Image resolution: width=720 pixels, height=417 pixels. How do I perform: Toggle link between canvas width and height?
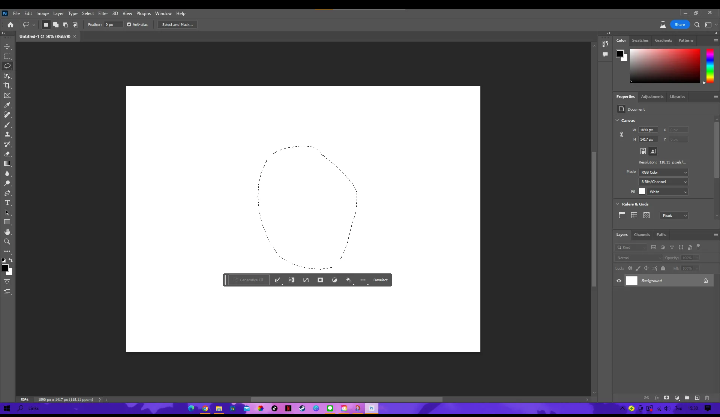point(621,135)
